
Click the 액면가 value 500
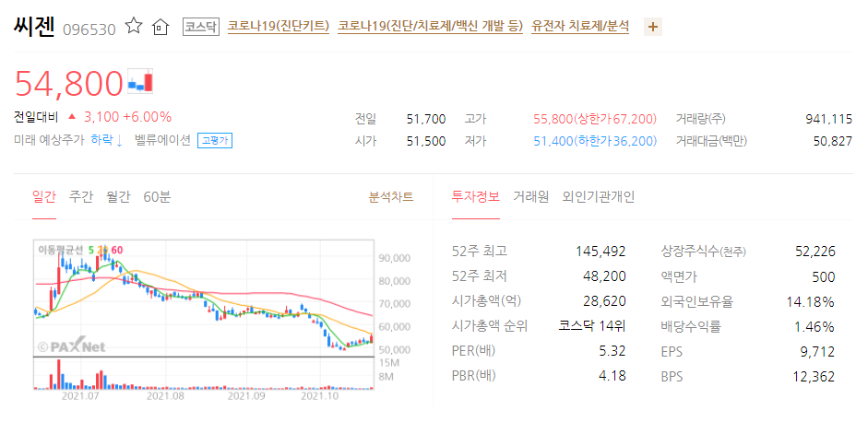[823, 275]
